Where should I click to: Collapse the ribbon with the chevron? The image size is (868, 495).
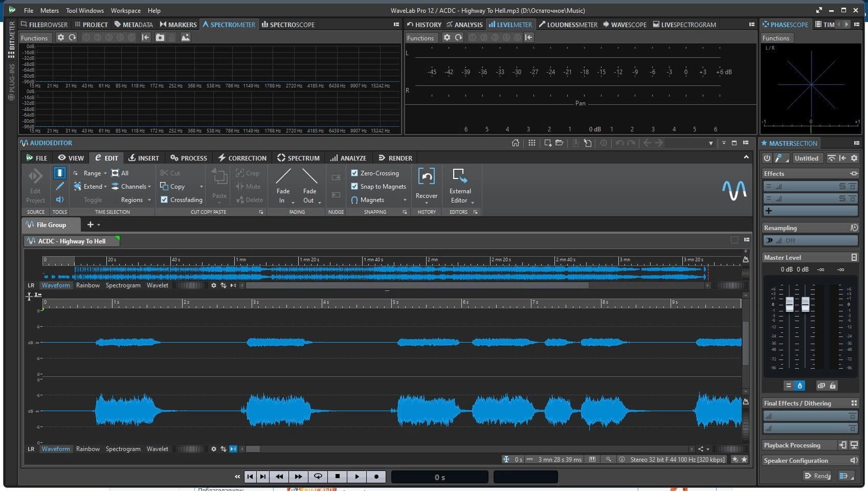(746, 157)
